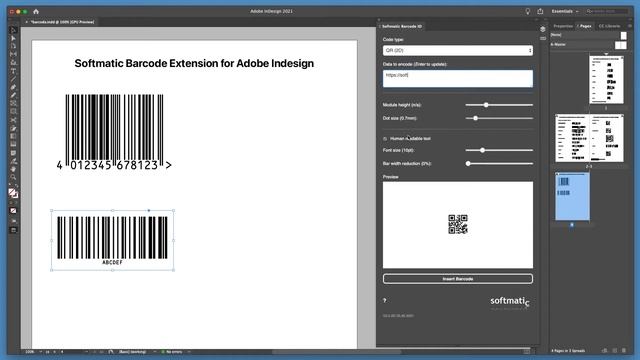Select the Rectangle tool
The width and height of the screenshot is (640, 360).
[x=13, y=112]
